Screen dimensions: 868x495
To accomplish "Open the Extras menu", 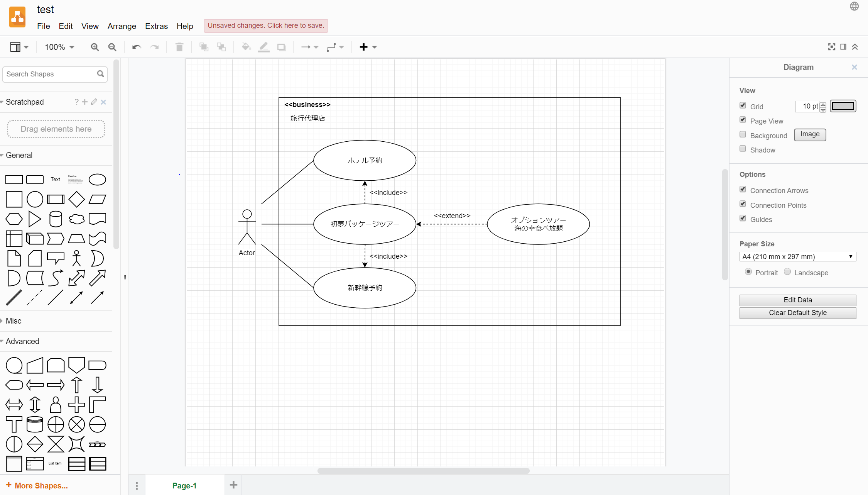I will pos(156,26).
